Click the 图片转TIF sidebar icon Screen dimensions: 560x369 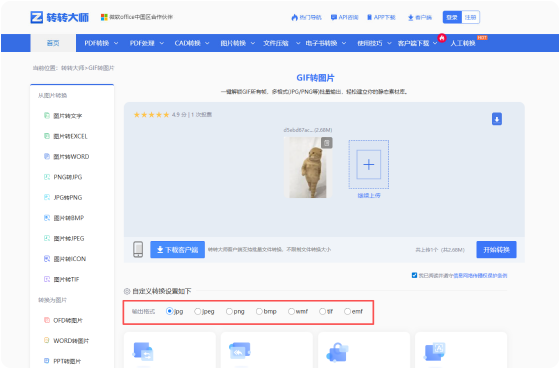pos(46,279)
